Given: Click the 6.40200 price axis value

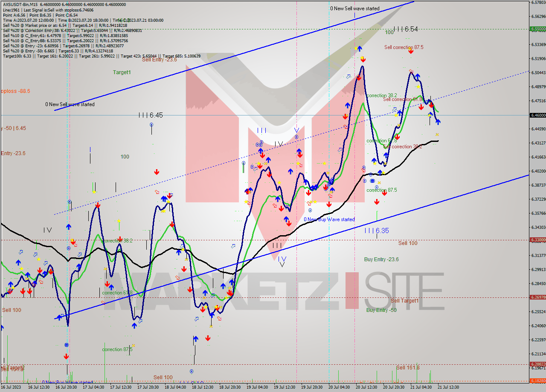Looking at the screenshot, I should (538, 171).
